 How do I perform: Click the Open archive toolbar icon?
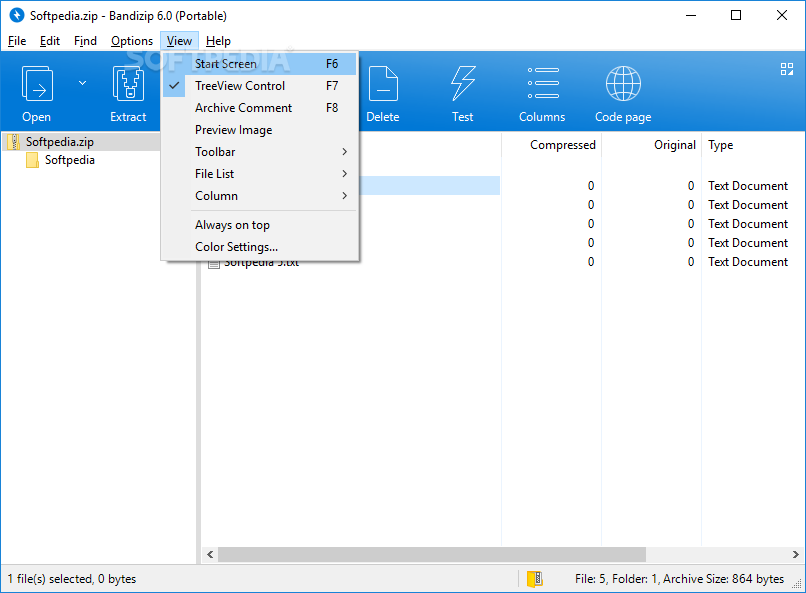point(36,84)
